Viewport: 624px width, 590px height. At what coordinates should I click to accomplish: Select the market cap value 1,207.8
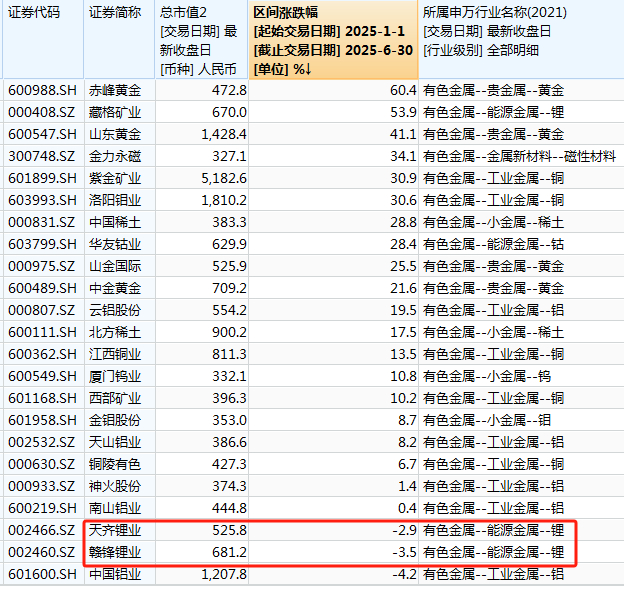(224, 574)
